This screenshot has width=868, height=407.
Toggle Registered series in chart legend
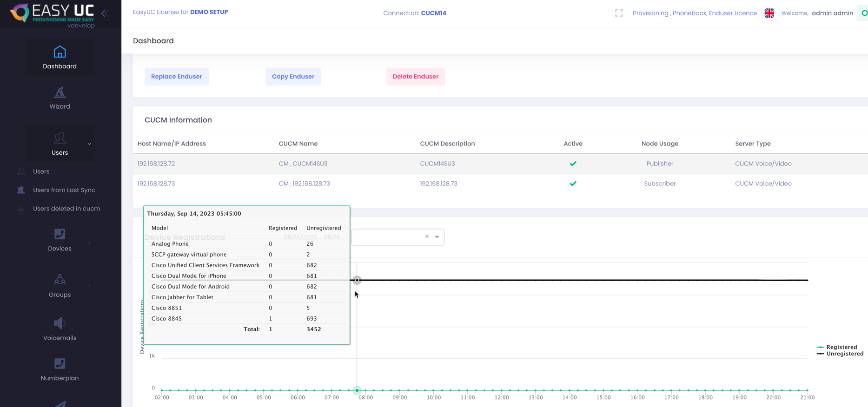tap(841, 347)
